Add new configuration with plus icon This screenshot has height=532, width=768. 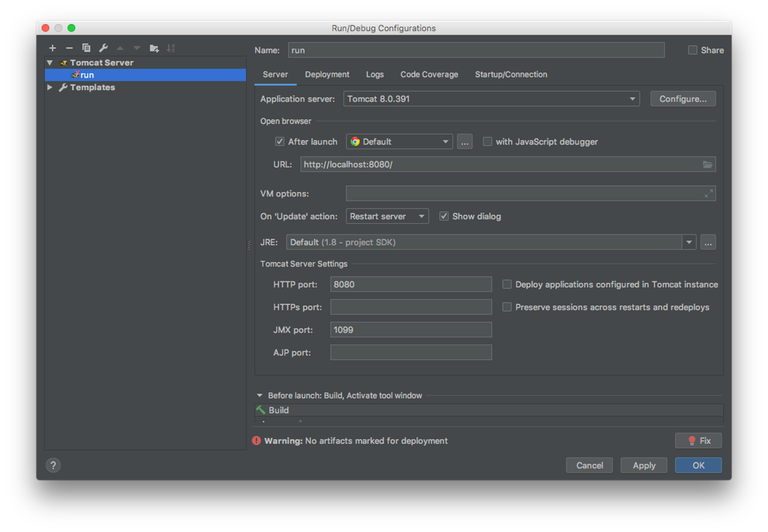tap(52, 48)
